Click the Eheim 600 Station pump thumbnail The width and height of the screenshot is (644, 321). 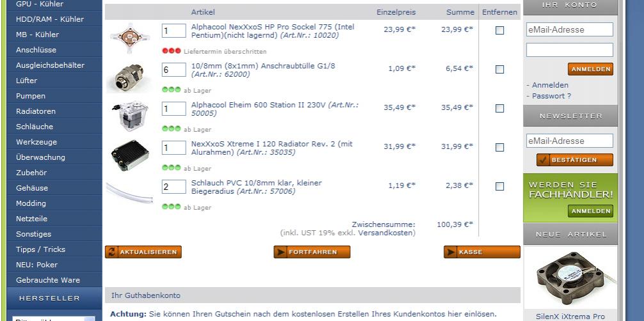click(130, 116)
